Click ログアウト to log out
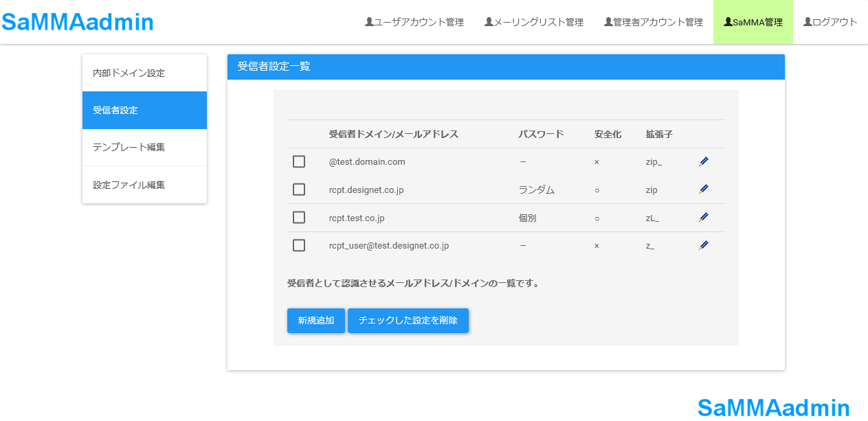 830,22
